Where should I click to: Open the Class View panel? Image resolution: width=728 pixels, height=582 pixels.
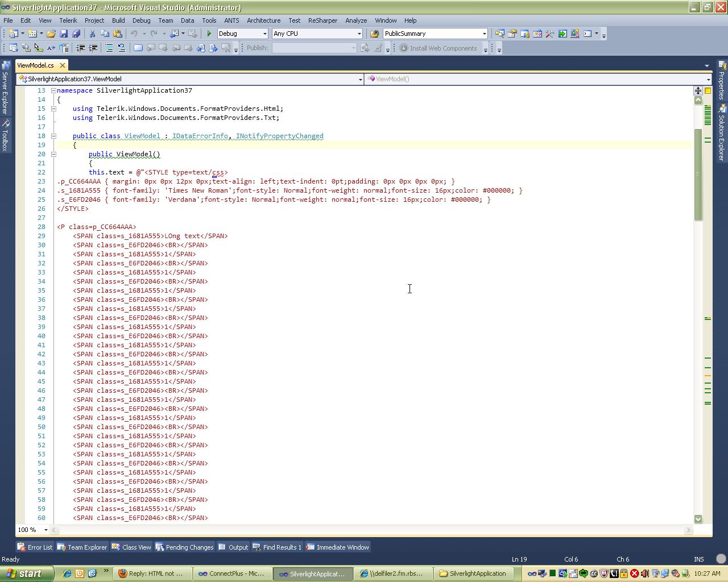(131, 547)
